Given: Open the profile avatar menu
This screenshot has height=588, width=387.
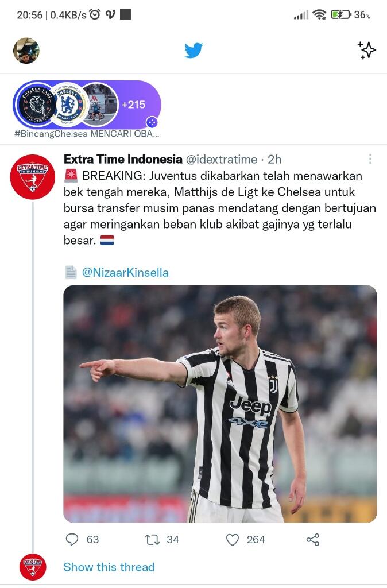Looking at the screenshot, I should (26, 51).
